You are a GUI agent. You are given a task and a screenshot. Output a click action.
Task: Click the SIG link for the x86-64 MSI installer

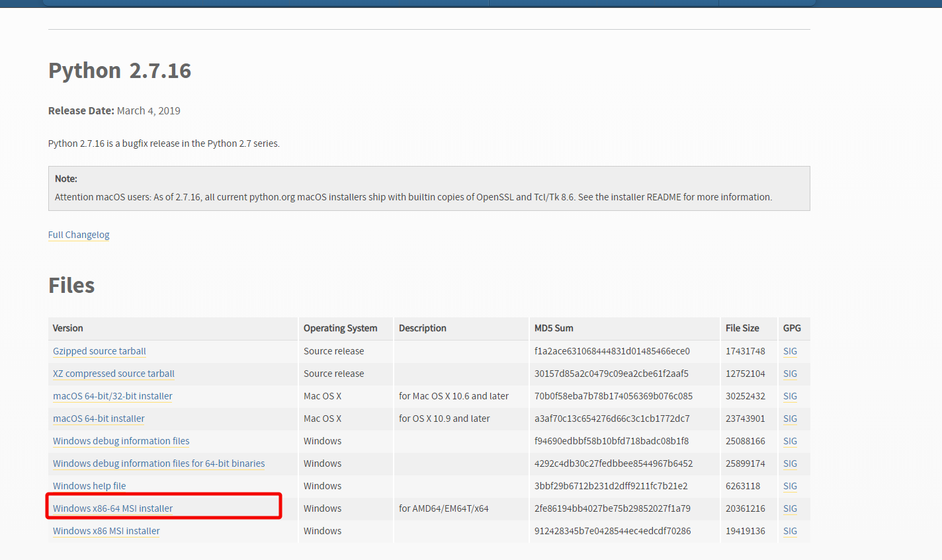[x=790, y=508]
